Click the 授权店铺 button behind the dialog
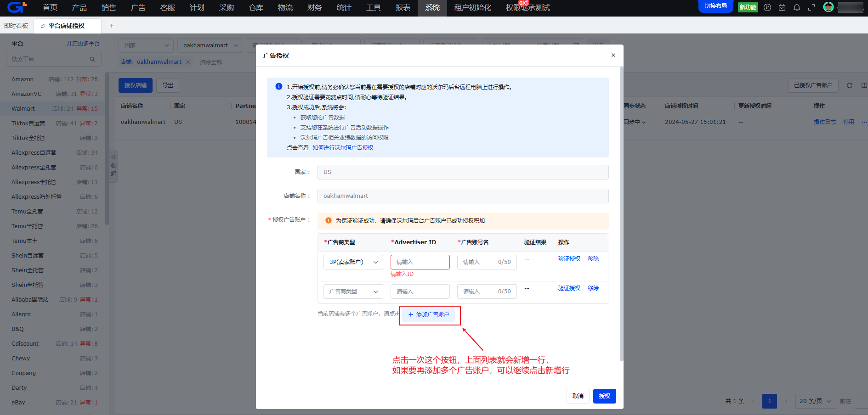The height and width of the screenshot is (415, 868). (x=136, y=85)
